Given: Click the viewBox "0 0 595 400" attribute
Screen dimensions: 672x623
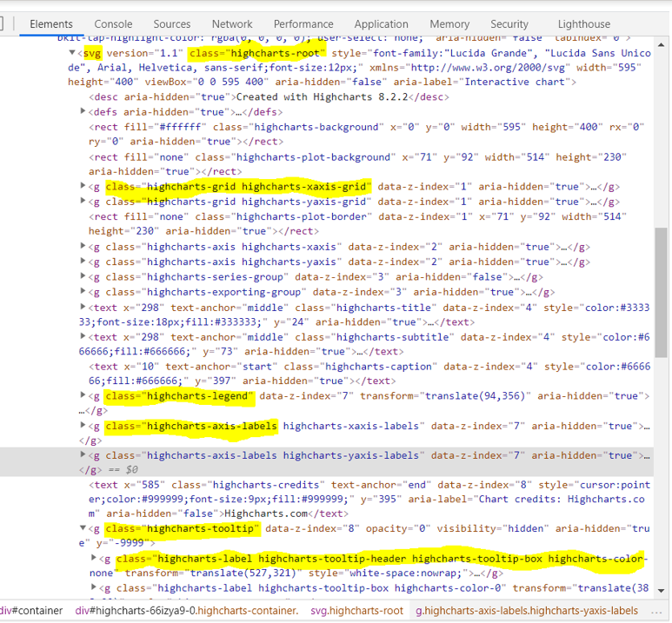Looking at the screenshot, I should point(207,82).
